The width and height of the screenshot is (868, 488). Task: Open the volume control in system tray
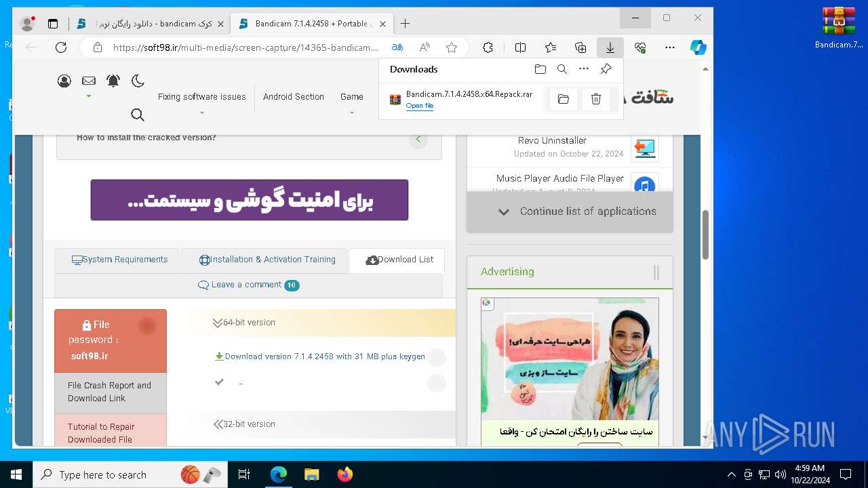coord(781,474)
